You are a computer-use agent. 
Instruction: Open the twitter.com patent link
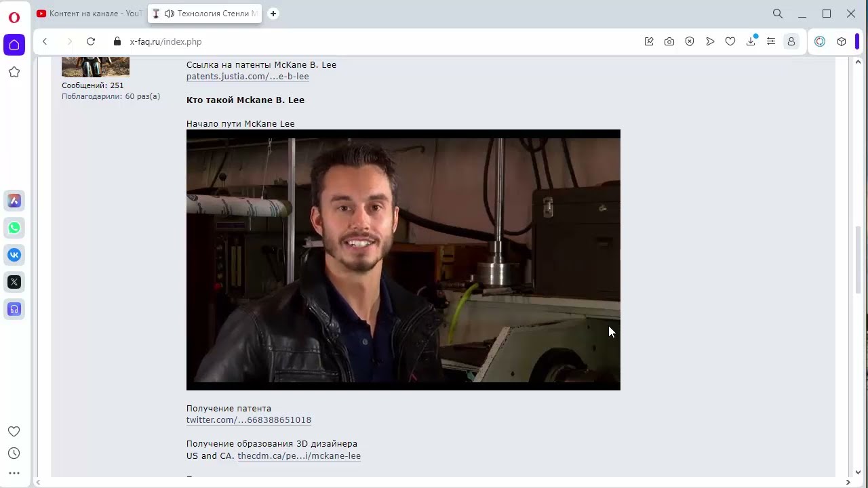point(249,420)
